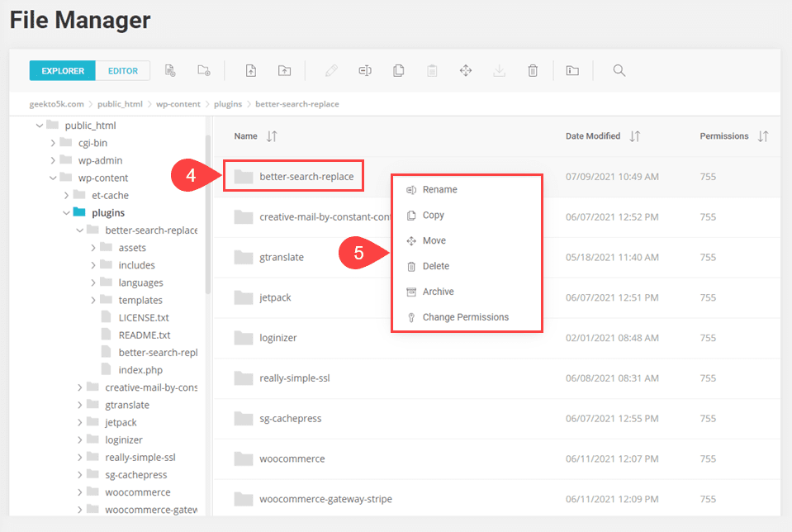Choose Change Permissions from the context menu
This screenshot has width=792, height=532.
(467, 316)
